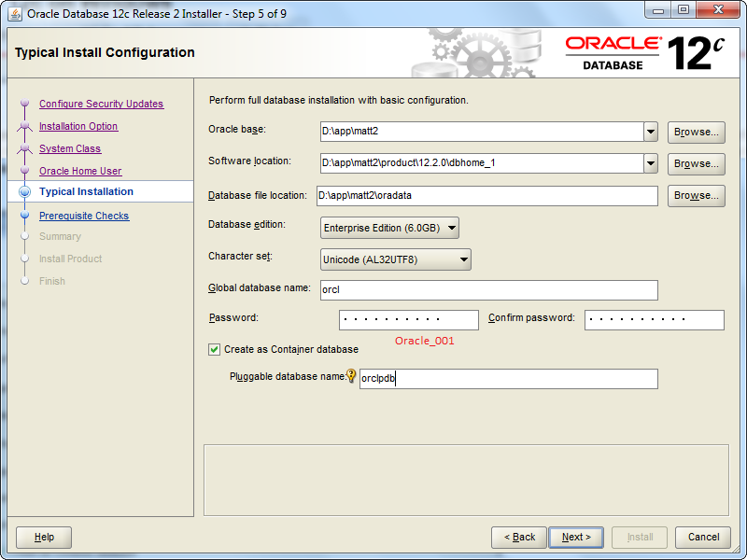Focus the Confirm password field
The image size is (747, 560).
[x=654, y=320]
